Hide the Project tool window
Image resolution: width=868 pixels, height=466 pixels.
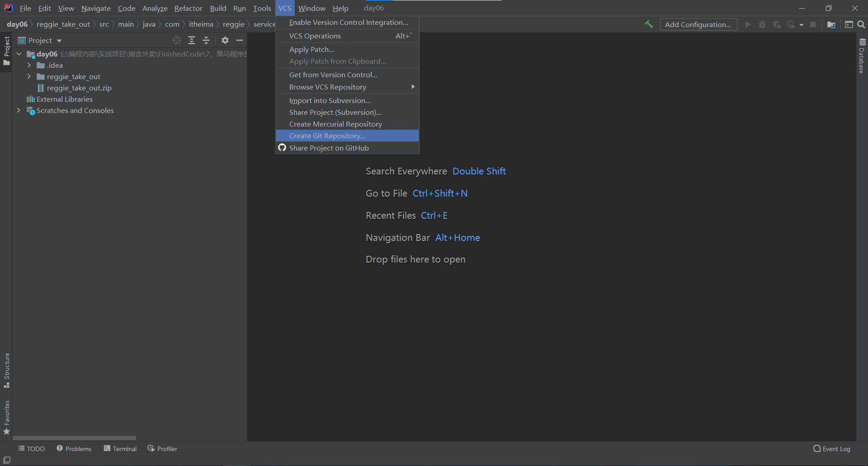tap(240, 40)
